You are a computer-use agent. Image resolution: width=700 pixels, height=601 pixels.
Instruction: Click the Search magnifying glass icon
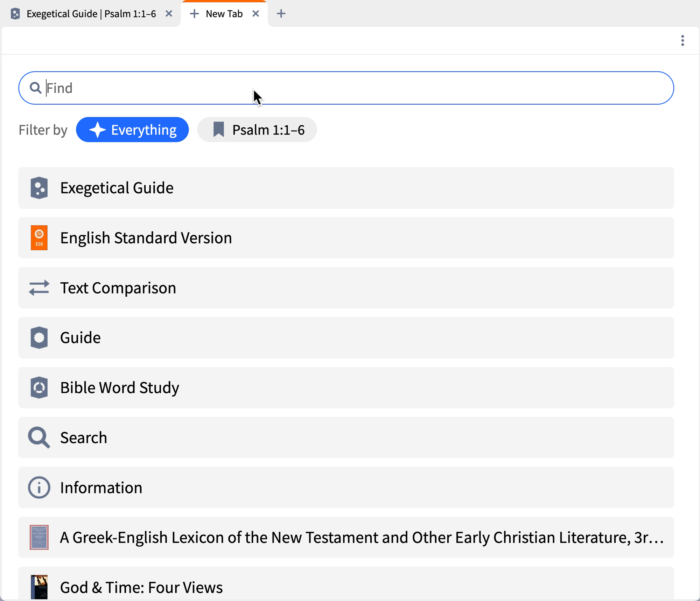coord(39,437)
